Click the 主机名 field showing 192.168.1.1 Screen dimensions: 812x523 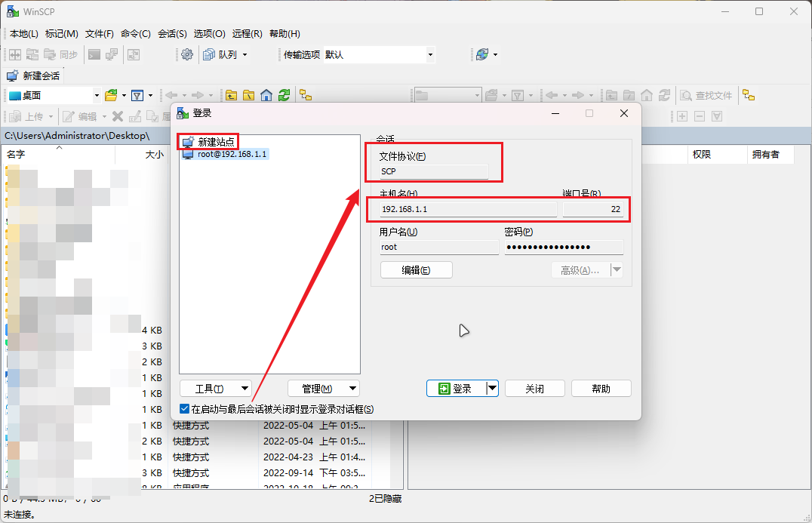pos(468,209)
